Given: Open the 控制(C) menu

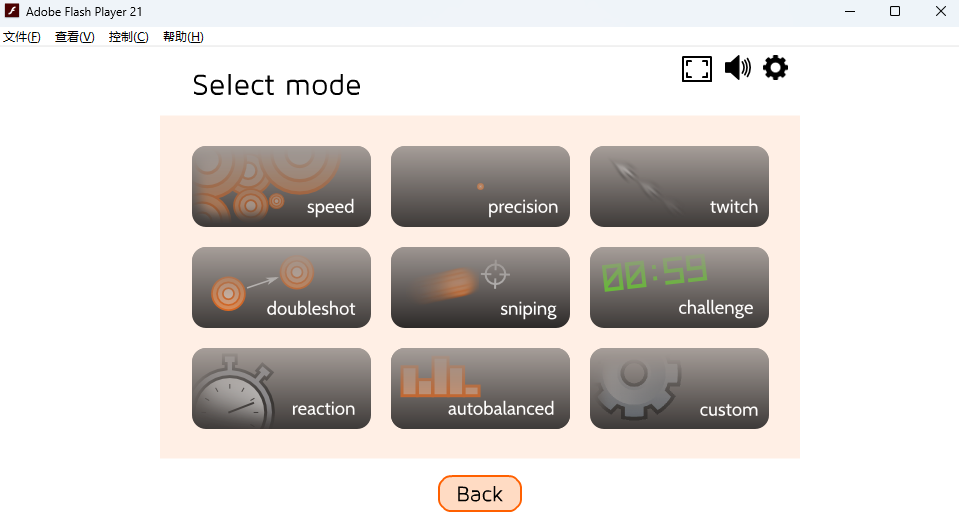Looking at the screenshot, I should (128, 37).
